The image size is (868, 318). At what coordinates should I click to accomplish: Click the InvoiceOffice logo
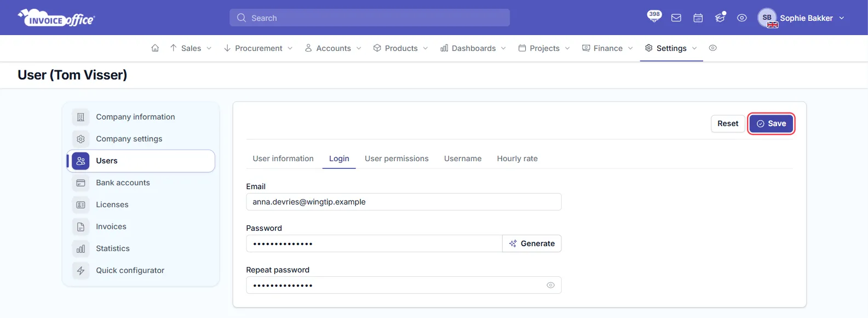coord(56,18)
